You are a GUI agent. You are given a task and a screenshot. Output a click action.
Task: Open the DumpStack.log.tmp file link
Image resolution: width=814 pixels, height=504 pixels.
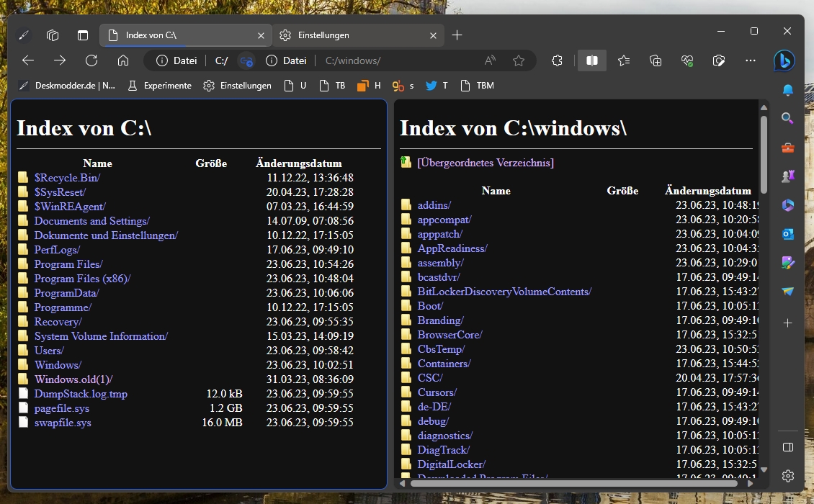point(81,394)
